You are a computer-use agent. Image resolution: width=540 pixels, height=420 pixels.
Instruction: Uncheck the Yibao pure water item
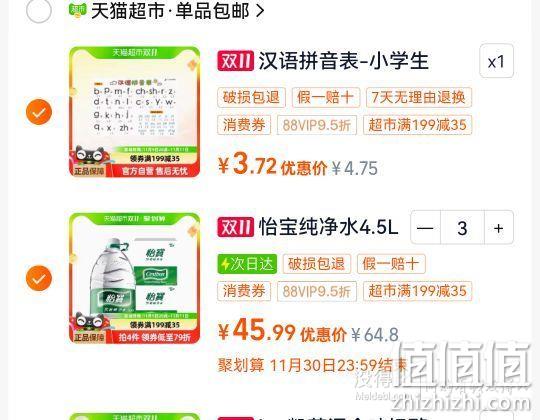[x=39, y=278]
